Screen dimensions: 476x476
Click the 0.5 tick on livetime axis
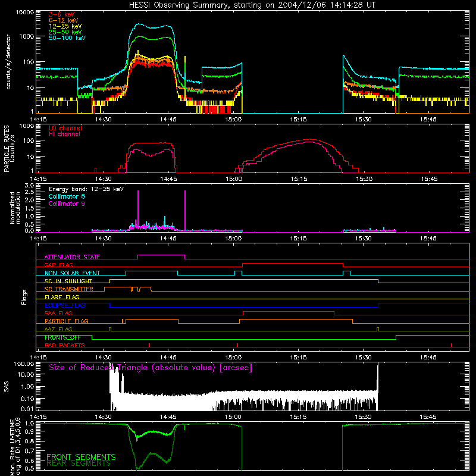click(29, 469)
